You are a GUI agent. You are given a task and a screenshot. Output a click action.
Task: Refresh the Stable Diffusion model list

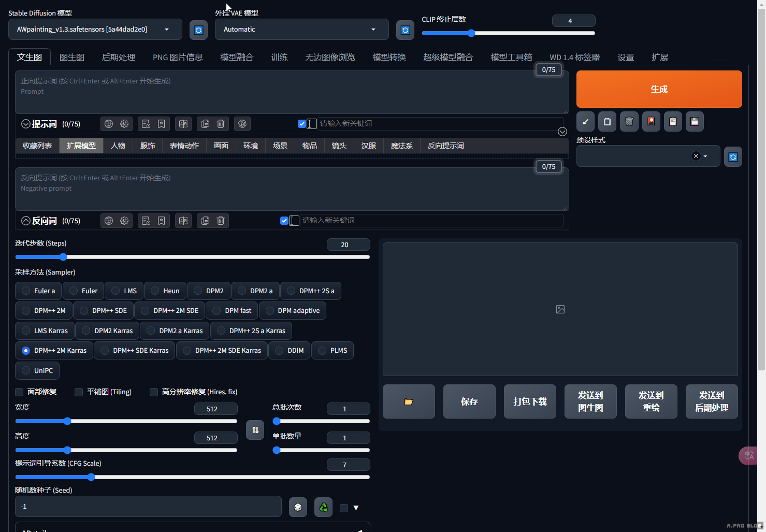coord(198,30)
